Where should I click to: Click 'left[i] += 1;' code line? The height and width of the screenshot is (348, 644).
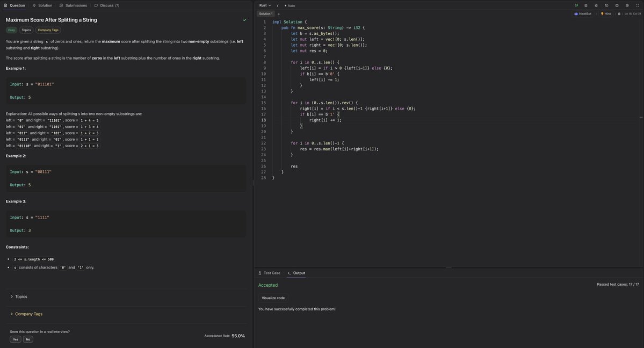pos(324,79)
